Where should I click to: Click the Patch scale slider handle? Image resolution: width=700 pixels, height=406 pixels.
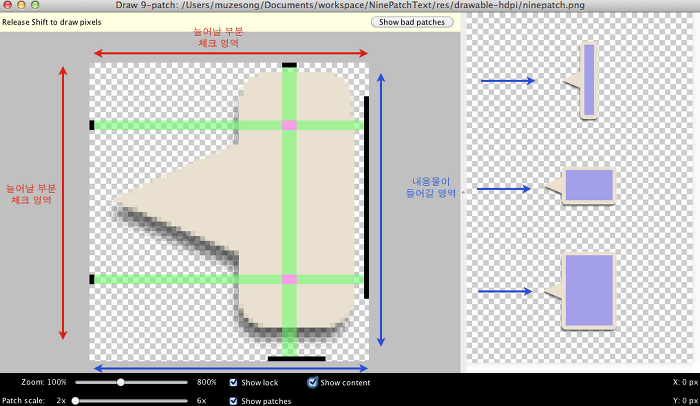pos(75,401)
